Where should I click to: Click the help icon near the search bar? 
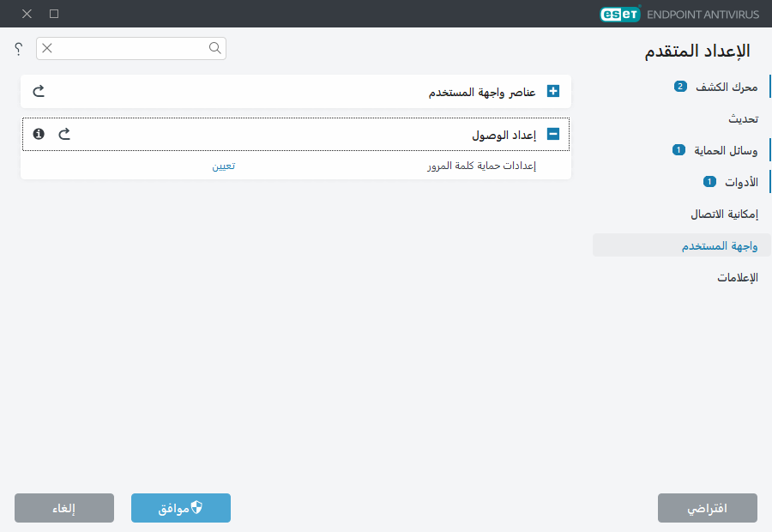click(x=18, y=49)
